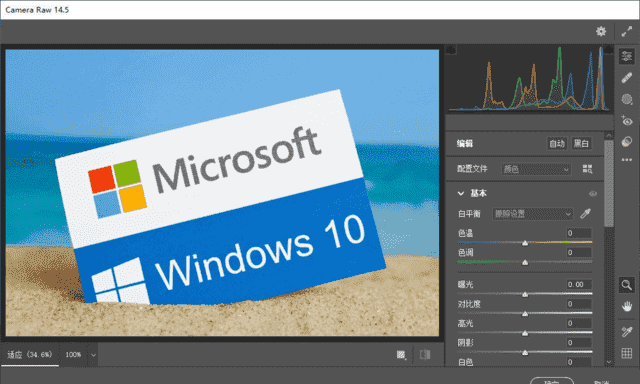Toggle visibility eye of 基本 panel

(593, 193)
